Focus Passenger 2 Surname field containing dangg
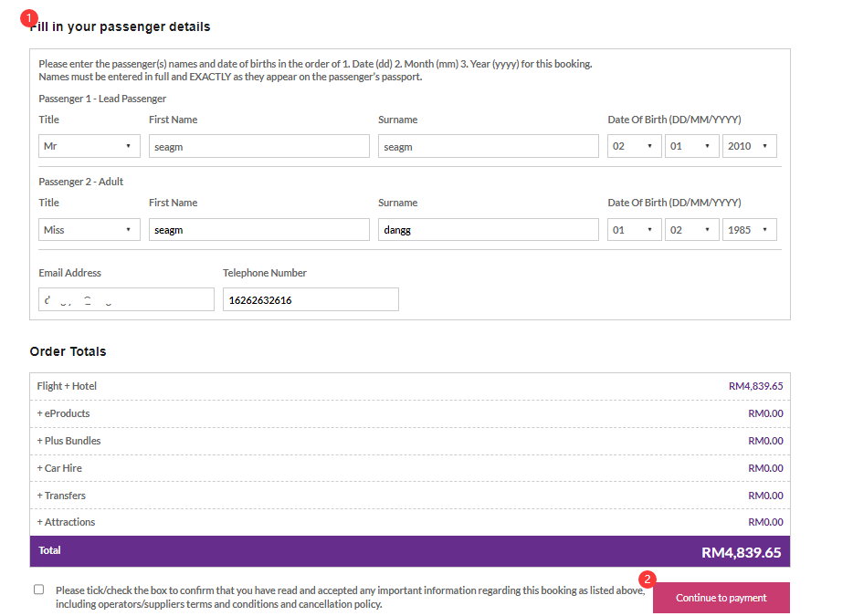This screenshot has height=616, width=853. click(x=489, y=229)
